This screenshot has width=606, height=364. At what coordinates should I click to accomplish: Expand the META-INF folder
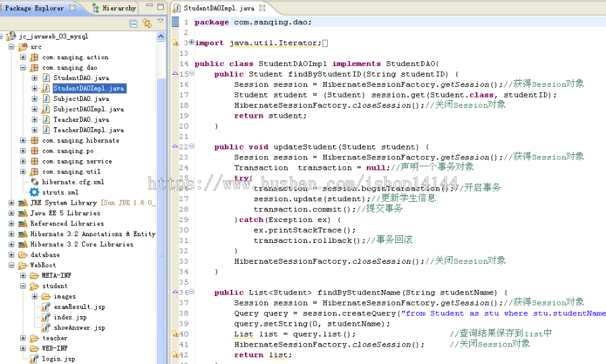[x=23, y=276]
